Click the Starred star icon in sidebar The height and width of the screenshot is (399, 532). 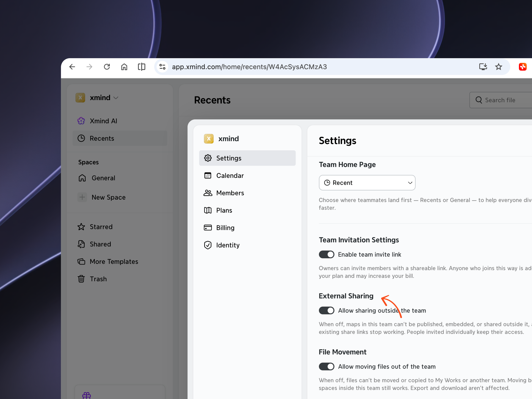pos(81,227)
